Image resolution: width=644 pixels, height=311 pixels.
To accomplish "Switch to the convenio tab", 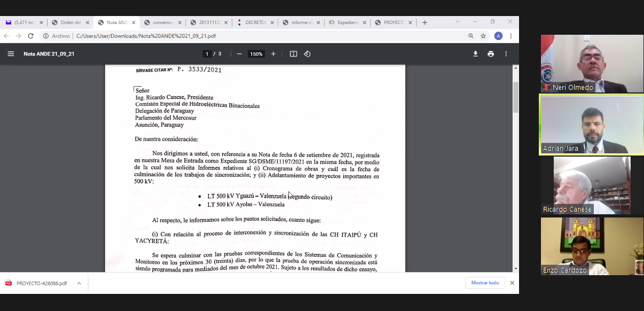I will [161, 22].
